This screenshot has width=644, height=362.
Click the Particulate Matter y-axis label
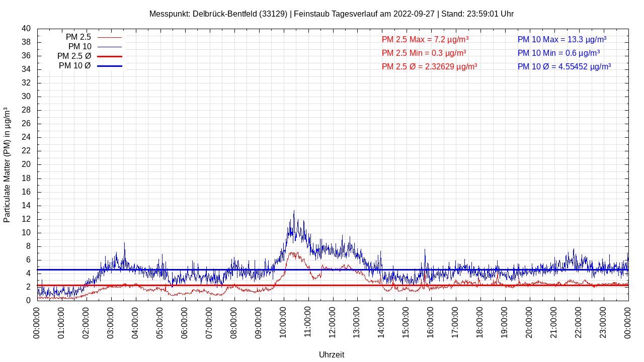click(7, 164)
